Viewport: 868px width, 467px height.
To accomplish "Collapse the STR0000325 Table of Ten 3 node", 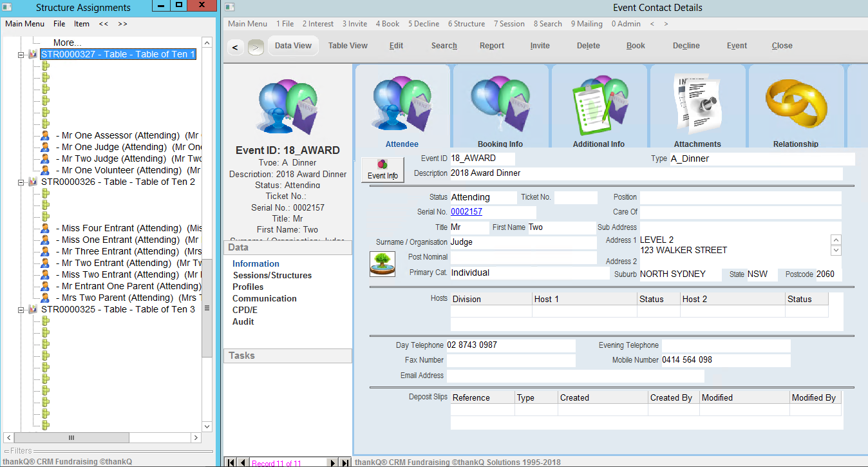I will 21,310.
